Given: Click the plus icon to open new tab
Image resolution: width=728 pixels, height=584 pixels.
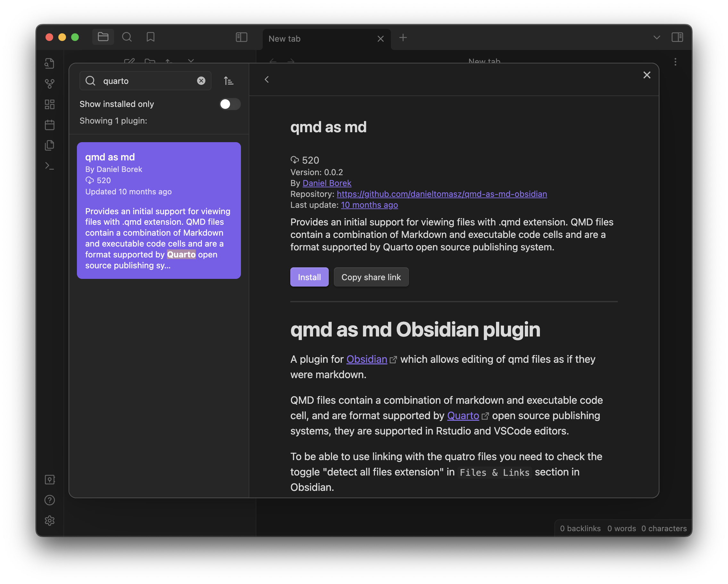Looking at the screenshot, I should 403,37.
